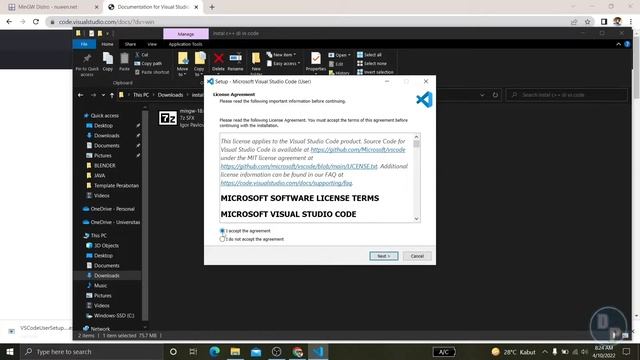
Task: Bookmark this page with star icon
Action: pyautogui.click(x=587, y=22)
